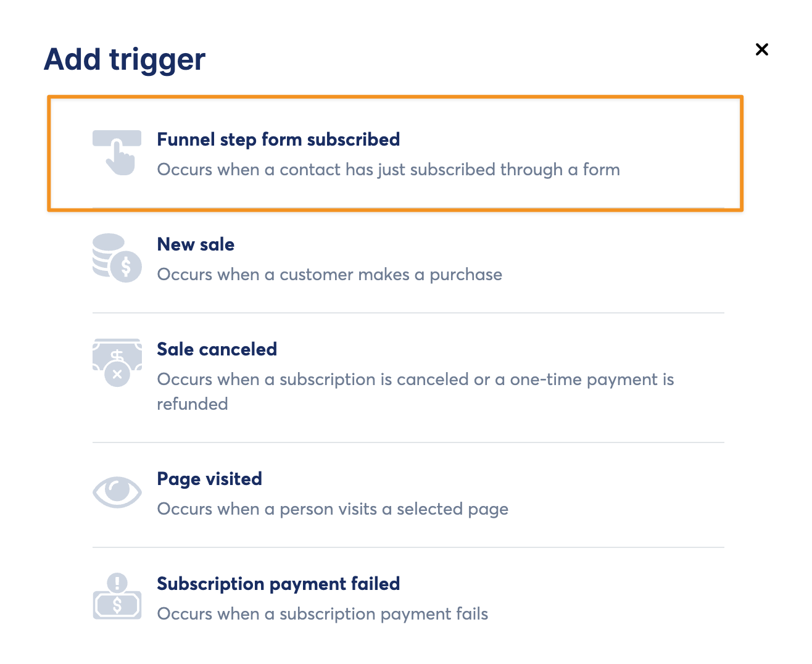Click description about contact subscribed through form

point(388,170)
